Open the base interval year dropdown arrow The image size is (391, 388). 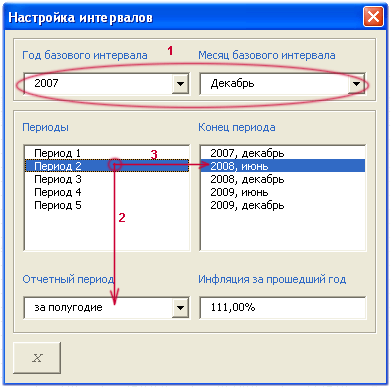tap(180, 83)
